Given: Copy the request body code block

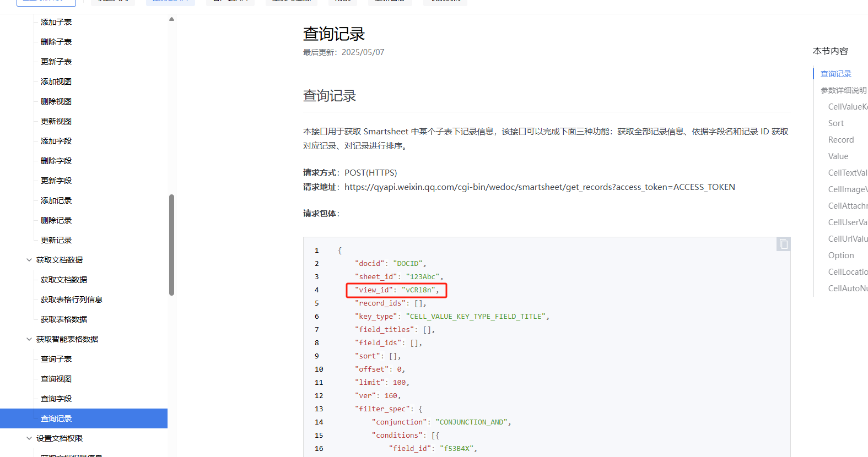Looking at the screenshot, I should 783,244.
